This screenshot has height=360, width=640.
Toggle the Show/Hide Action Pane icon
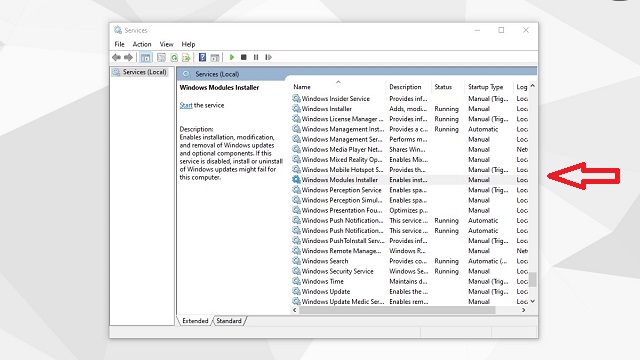tap(215, 58)
